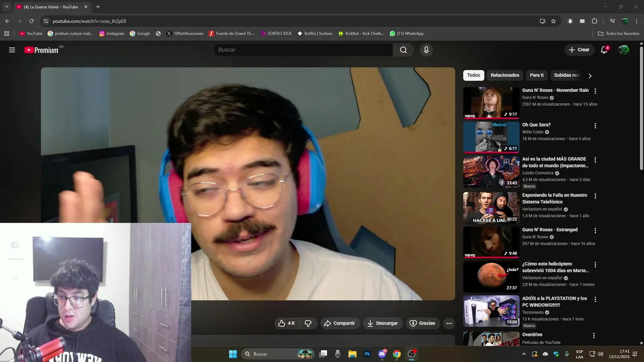Click the Gracias button
The width and height of the screenshot is (644, 362).
(x=422, y=323)
